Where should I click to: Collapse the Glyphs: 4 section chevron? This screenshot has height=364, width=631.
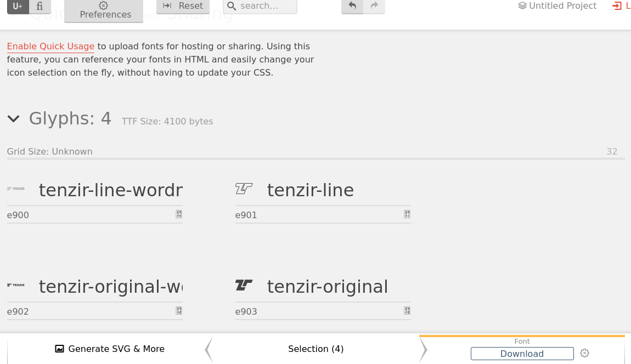click(13, 118)
